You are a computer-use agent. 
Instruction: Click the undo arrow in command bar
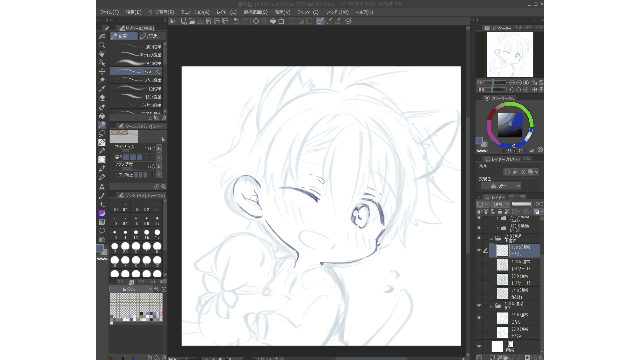(x=236, y=21)
